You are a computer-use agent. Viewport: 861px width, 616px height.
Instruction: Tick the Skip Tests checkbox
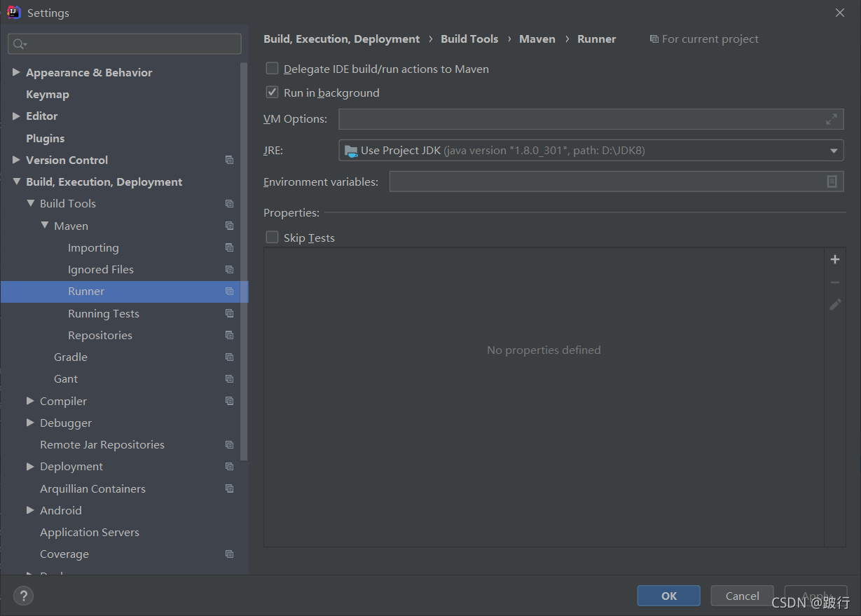[272, 238]
